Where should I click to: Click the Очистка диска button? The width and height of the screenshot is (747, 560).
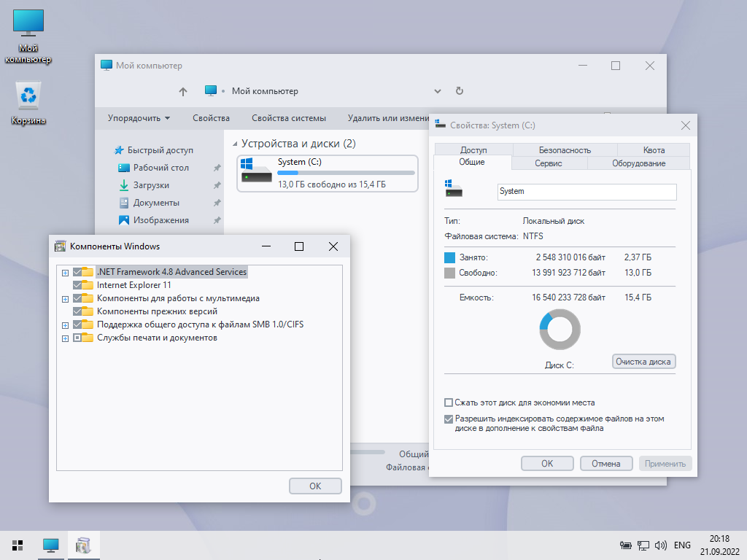(643, 362)
